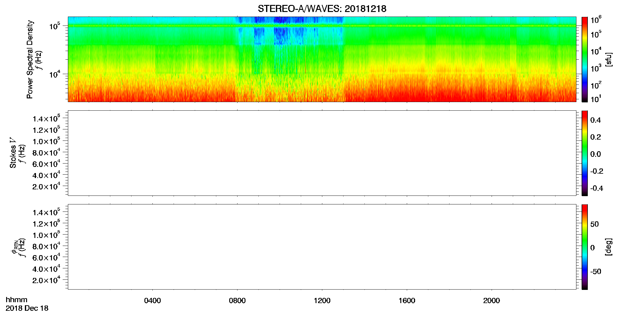The width and height of the screenshot is (644, 332).
Task: Click the 2018 Dec 18 date label
Action: [x=27, y=308]
